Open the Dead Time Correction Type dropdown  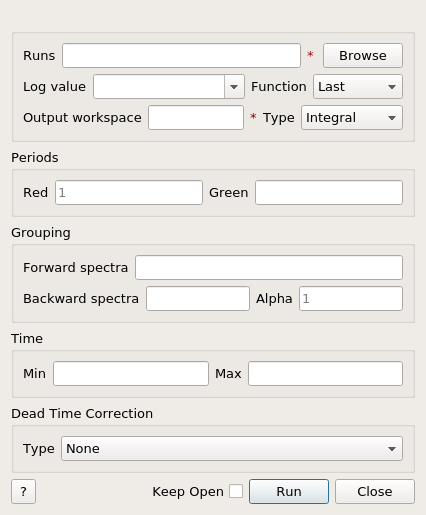[x=232, y=449]
